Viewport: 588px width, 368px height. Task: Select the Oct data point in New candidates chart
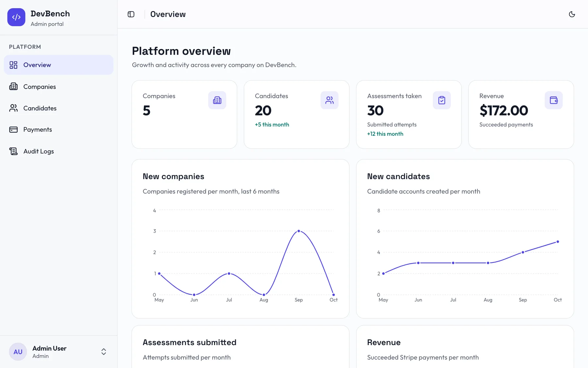tap(558, 242)
